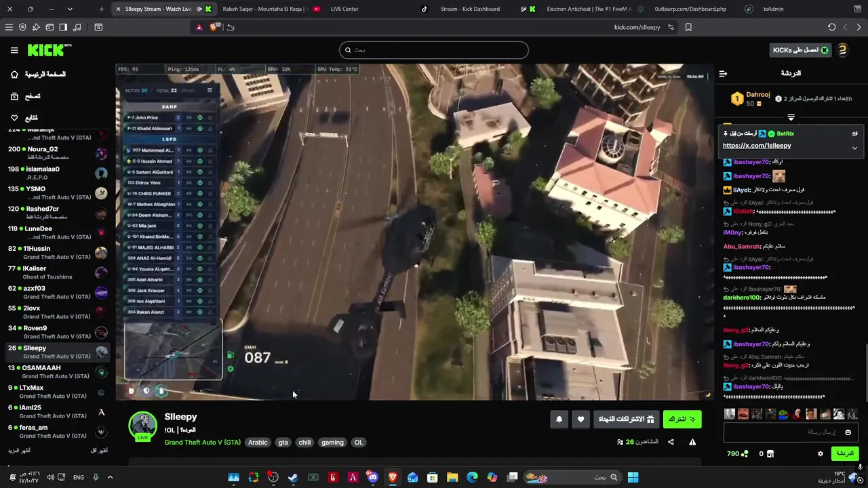Click the chat message input field
This screenshot has height=488, width=868.
click(x=791, y=432)
